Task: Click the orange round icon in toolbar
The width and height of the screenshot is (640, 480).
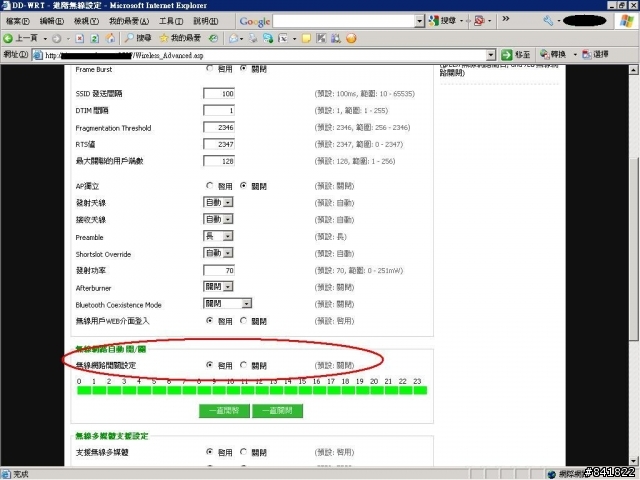Action: pos(351,38)
